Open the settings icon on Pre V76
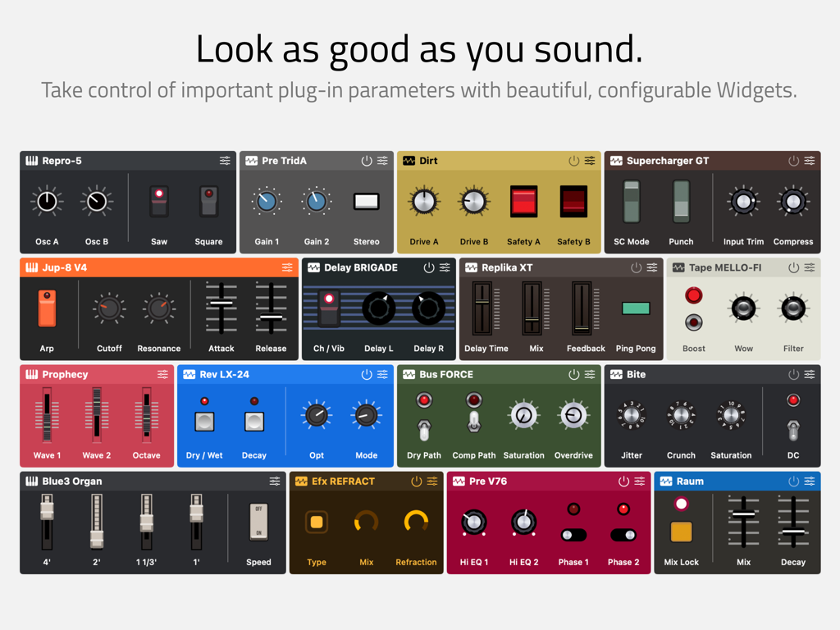 click(641, 482)
